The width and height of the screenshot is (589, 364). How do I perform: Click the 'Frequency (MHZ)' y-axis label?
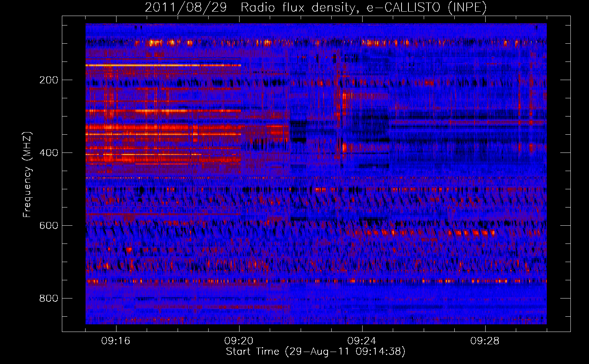tap(27, 175)
